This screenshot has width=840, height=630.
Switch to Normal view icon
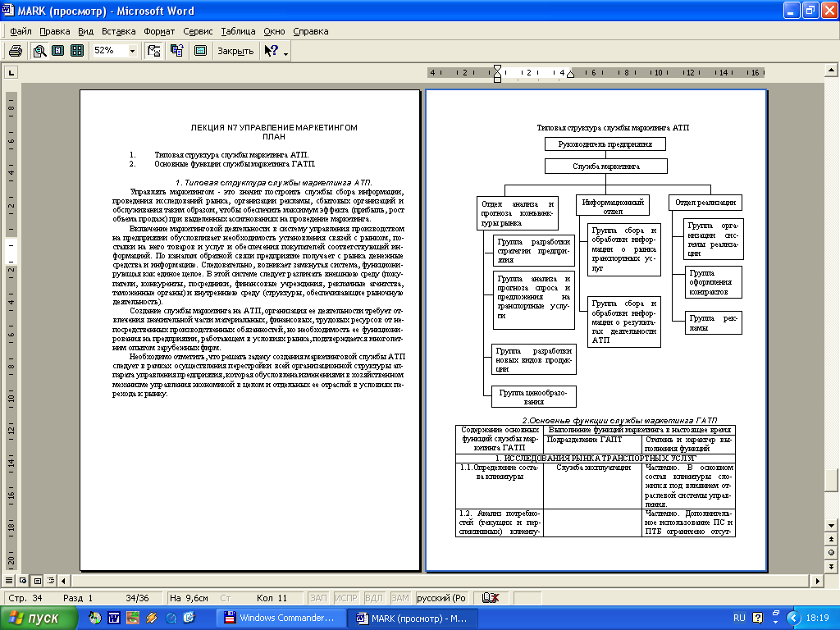tap(9, 580)
